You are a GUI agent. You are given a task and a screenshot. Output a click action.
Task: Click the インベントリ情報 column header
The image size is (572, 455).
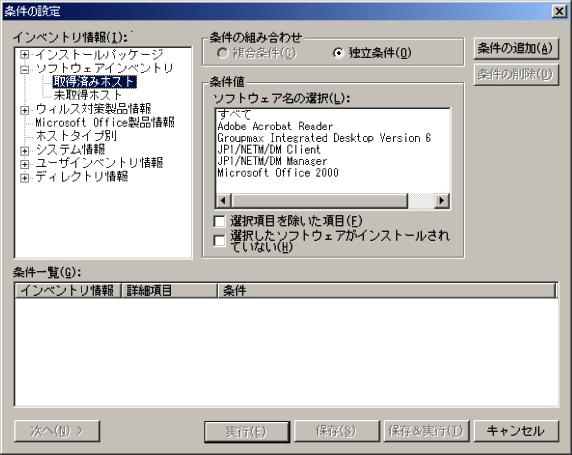[x=68, y=291]
